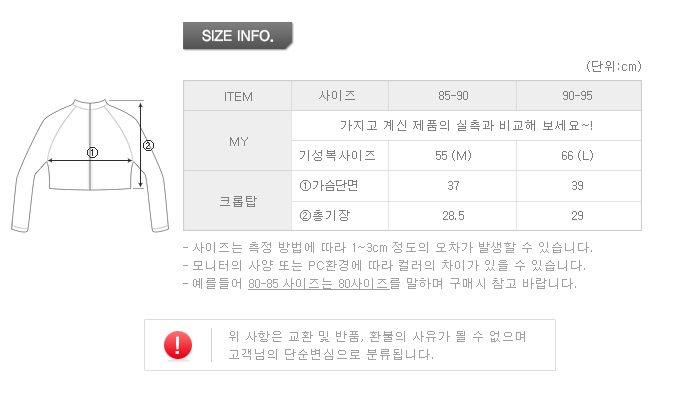Image resolution: width=700 pixels, height=410 pixels.
Task: Click the red exclamation warning icon
Action: 178,345
